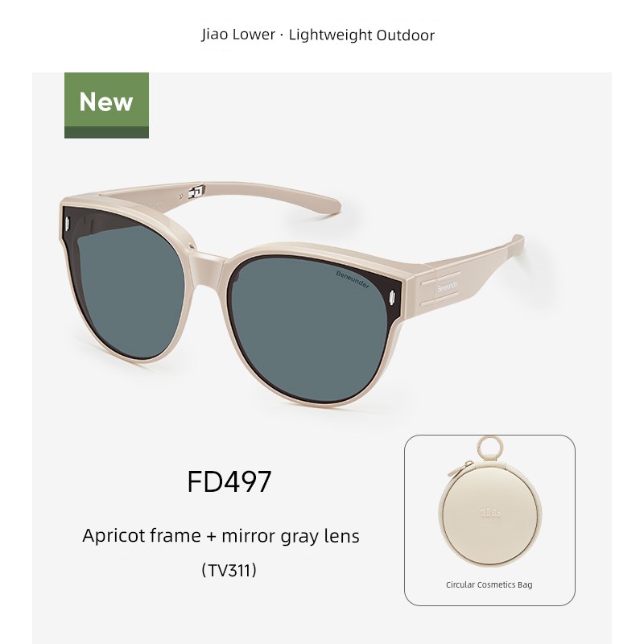Viewport: 644px width, 644px height.
Task: Click the metal rivet on the right lens corner
Action: coord(392,296)
